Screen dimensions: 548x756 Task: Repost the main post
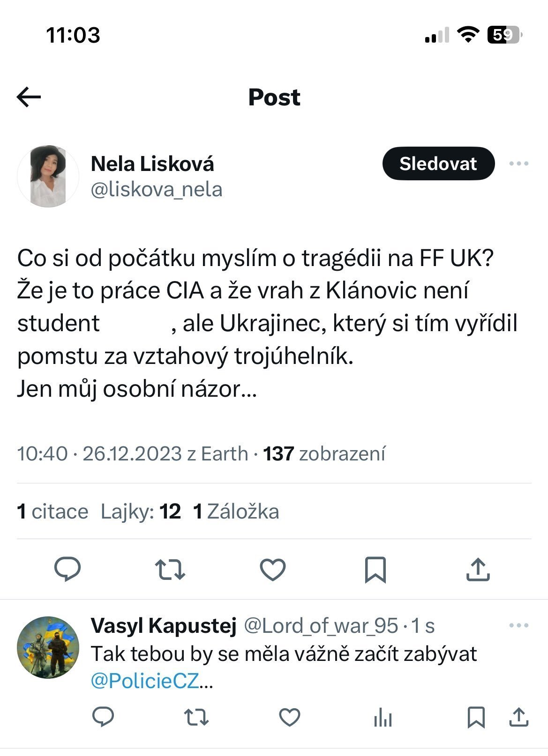[170, 570]
